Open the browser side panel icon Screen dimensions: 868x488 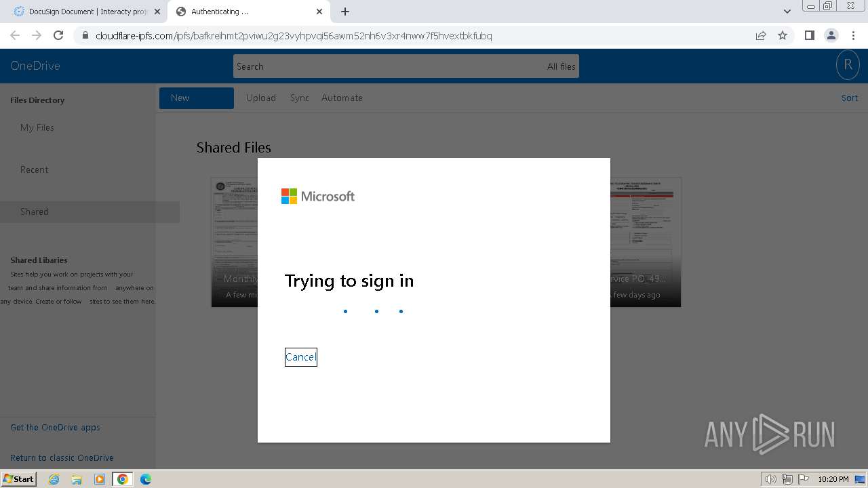coord(809,35)
